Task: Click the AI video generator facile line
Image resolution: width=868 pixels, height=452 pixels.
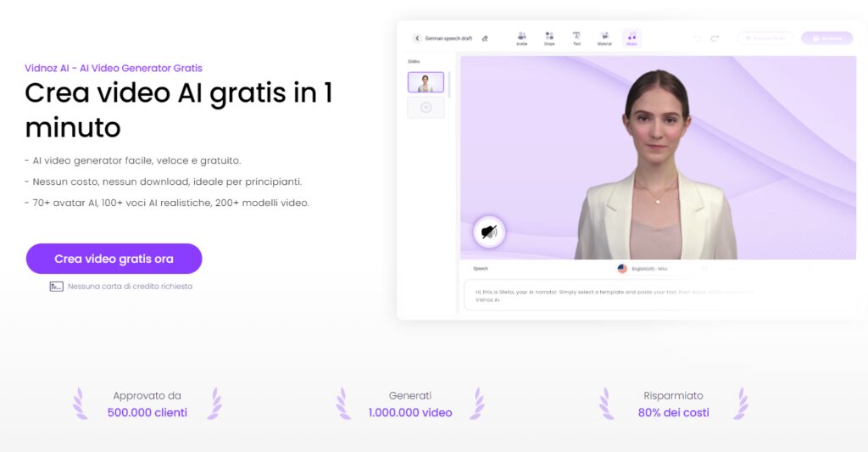Action: 133,160
